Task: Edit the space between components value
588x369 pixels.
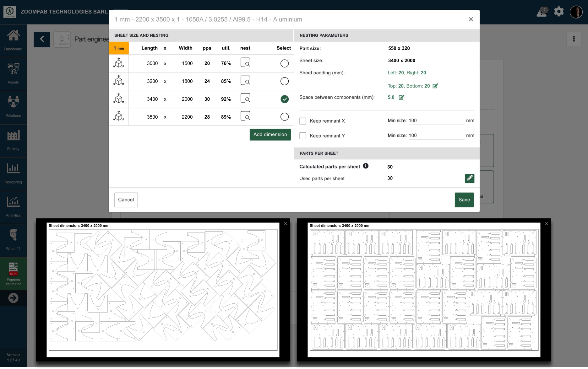Action: (x=401, y=97)
